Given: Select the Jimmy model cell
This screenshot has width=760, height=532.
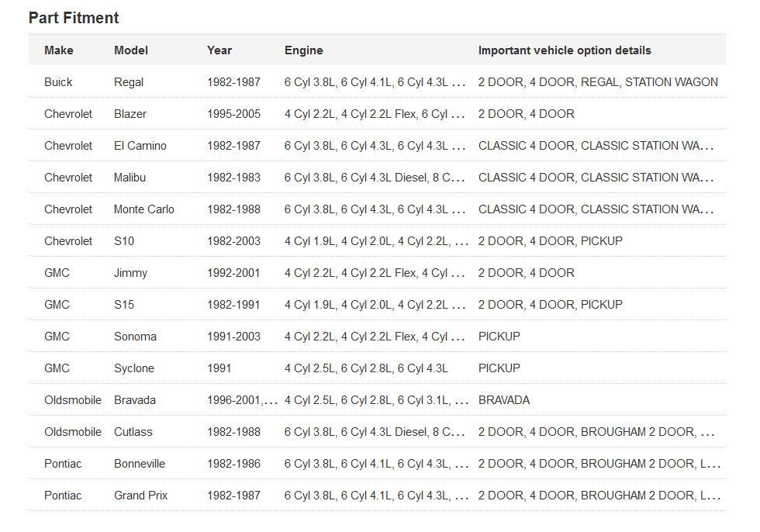Looking at the screenshot, I should 130,273.
